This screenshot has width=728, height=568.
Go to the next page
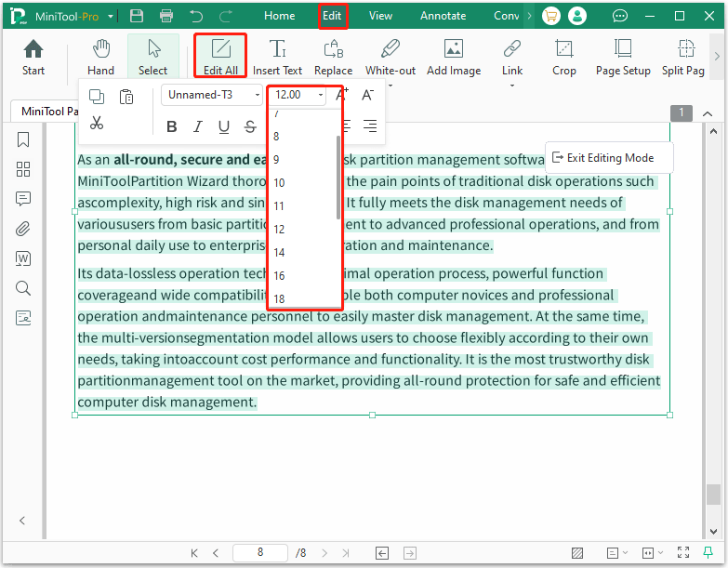(324, 553)
